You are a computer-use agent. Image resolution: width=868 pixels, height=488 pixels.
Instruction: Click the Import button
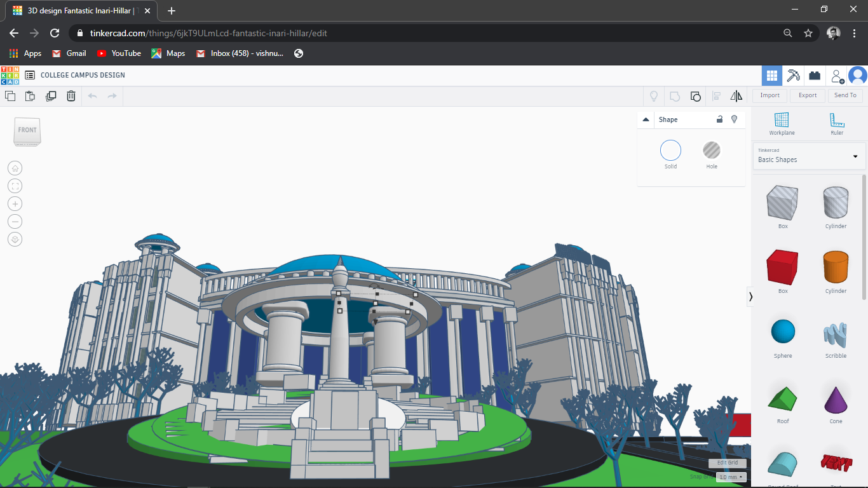click(770, 95)
